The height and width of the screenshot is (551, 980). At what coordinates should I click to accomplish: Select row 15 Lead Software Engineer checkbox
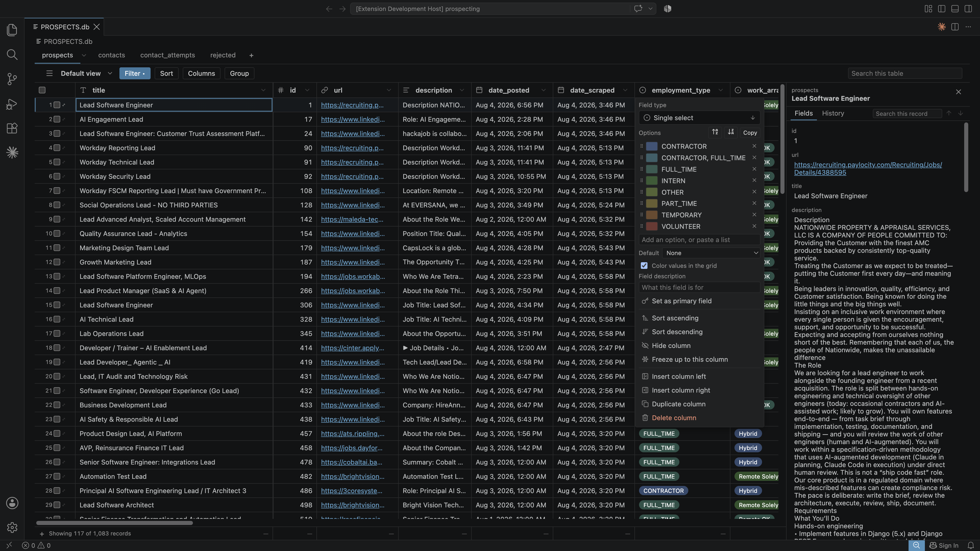click(x=57, y=305)
